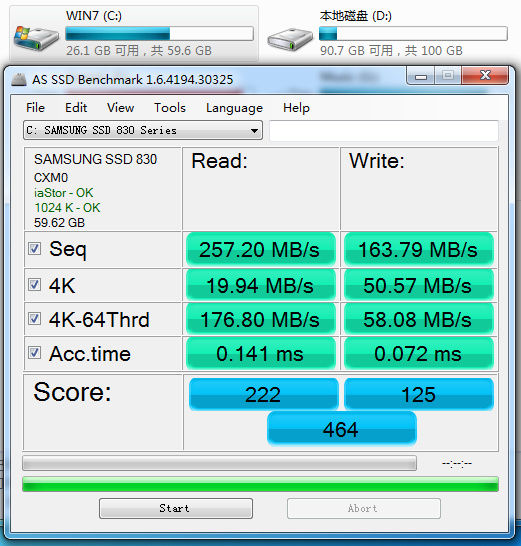Click the iaStor - OK driver status

(63, 193)
